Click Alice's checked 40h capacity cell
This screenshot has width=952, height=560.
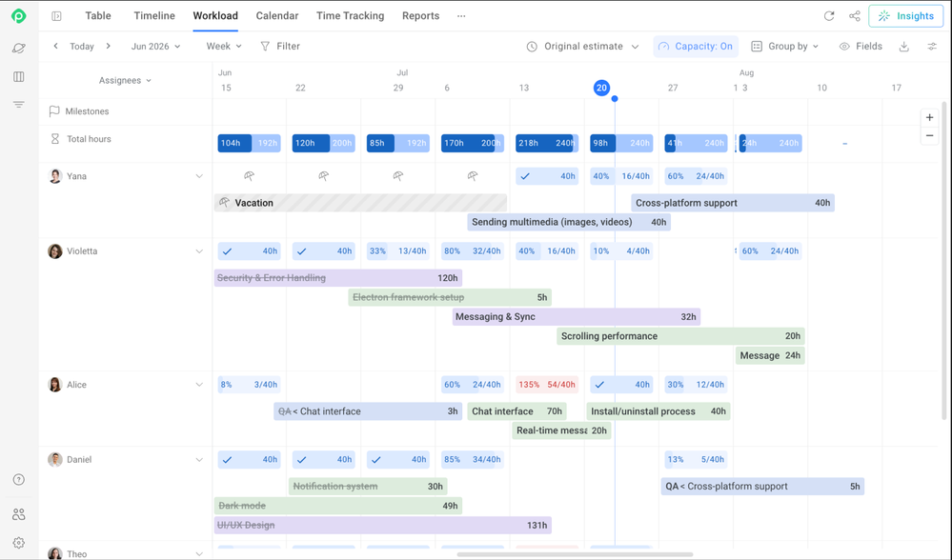(621, 385)
